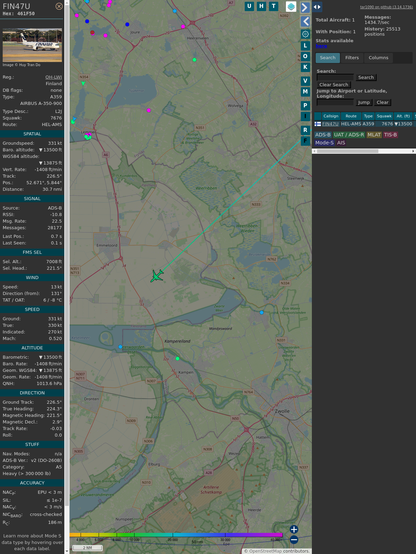Open the OH-LWI registration link

point(53,77)
